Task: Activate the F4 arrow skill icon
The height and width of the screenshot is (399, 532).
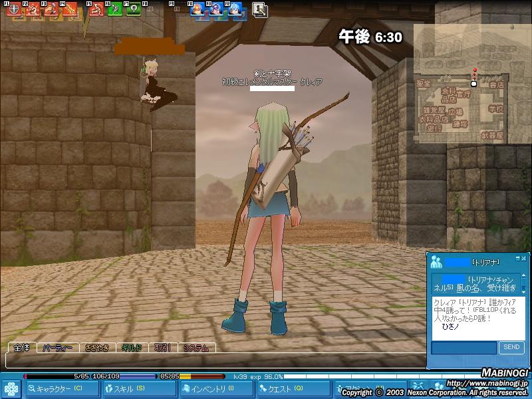Action: click(x=70, y=9)
